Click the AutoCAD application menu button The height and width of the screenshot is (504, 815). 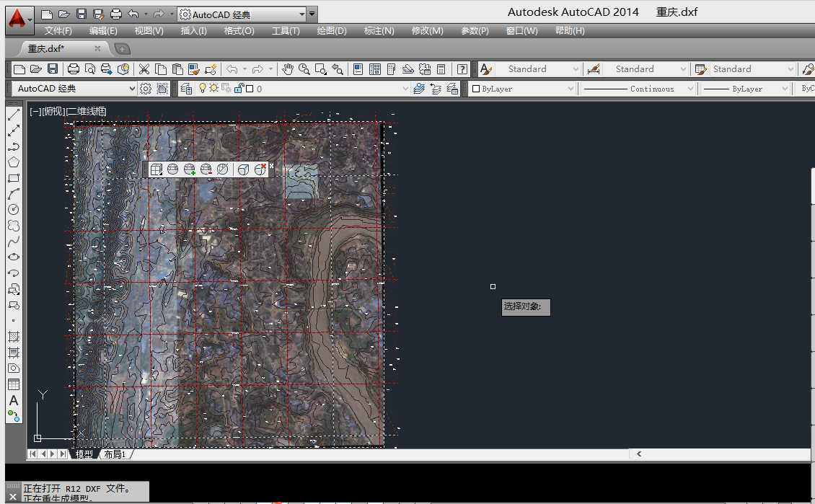click(19, 19)
